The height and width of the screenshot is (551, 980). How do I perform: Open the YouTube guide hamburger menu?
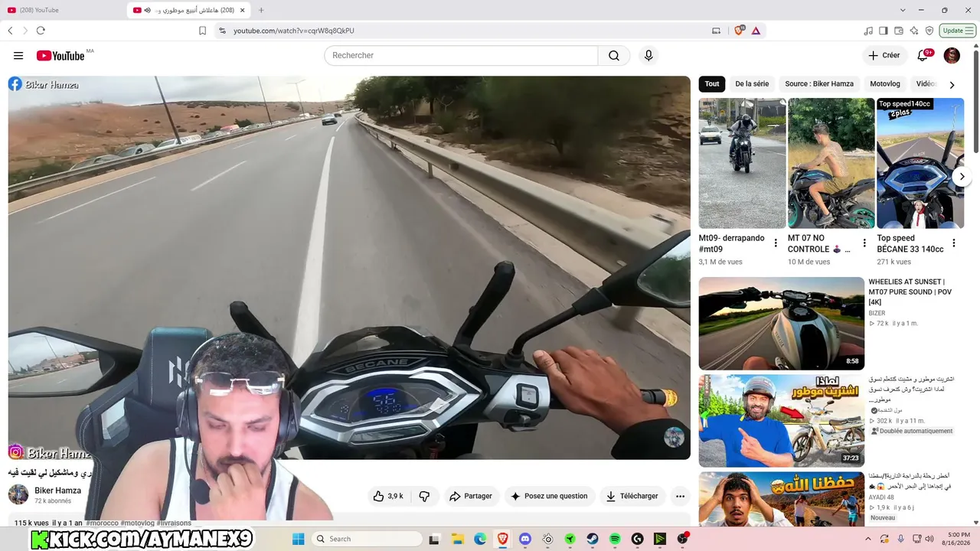point(18,55)
